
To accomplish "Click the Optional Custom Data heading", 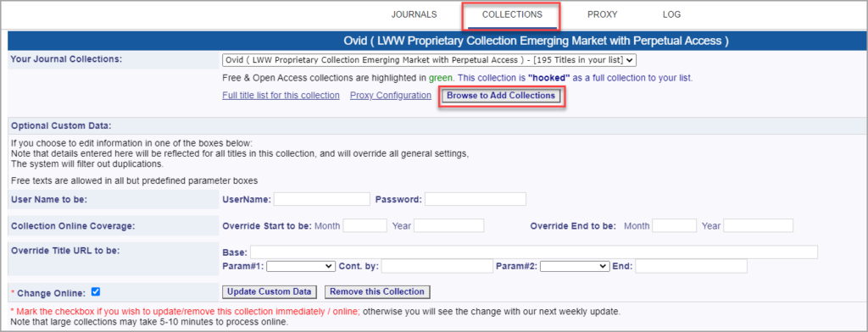I will 61,125.
